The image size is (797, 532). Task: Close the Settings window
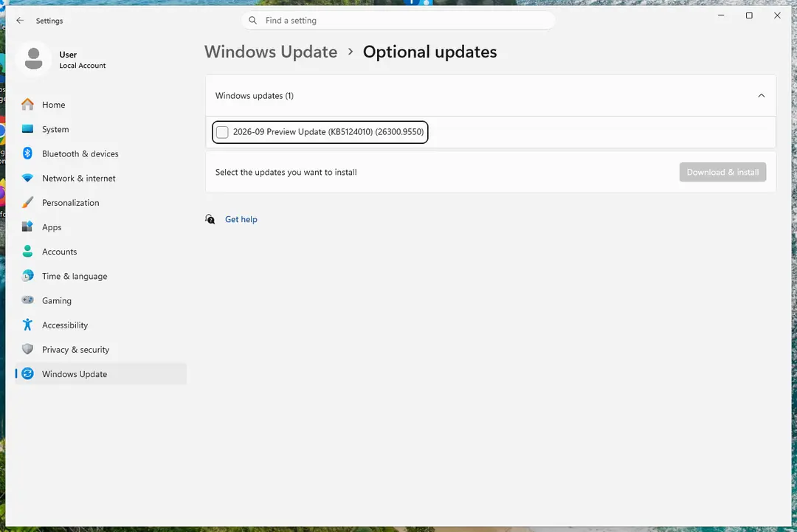click(x=776, y=15)
